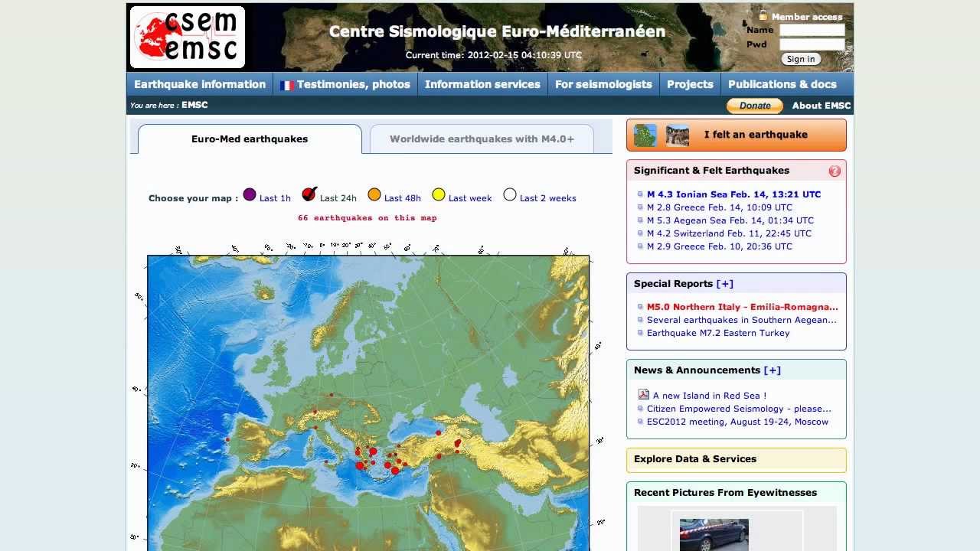
Task: Click bullet icon beside M 5.3 Aegean Sea
Action: click(640, 220)
